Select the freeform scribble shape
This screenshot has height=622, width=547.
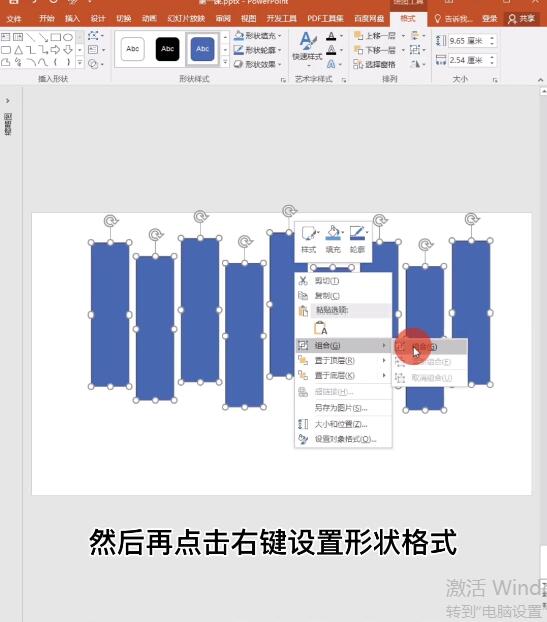(x=18, y=62)
